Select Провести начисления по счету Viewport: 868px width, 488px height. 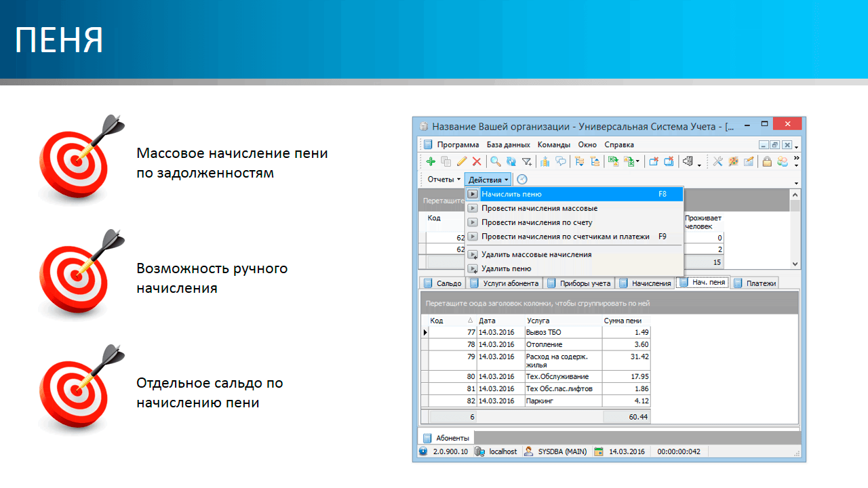click(x=574, y=222)
